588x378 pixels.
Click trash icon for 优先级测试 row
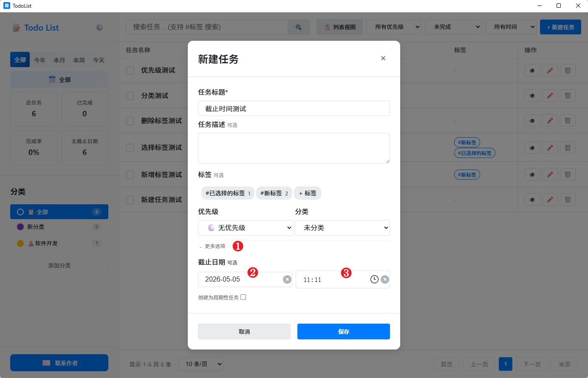coord(568,71)
